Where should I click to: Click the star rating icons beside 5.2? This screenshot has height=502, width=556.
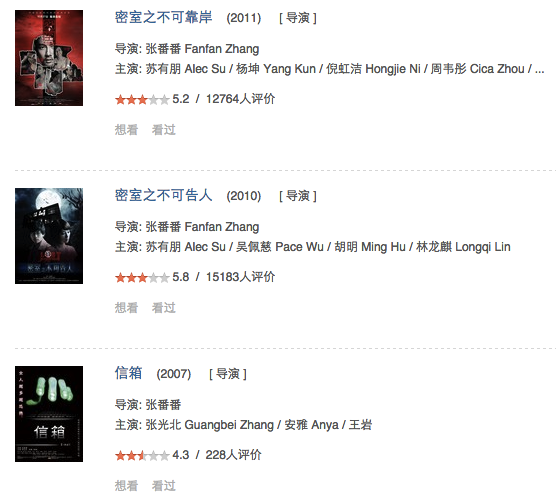click(142, 100)
